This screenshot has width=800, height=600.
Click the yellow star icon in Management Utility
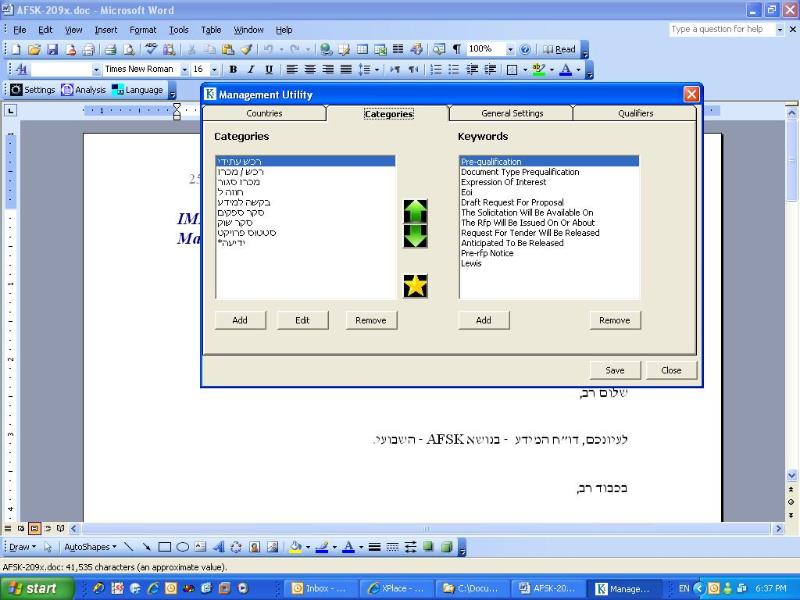point(415,286)
